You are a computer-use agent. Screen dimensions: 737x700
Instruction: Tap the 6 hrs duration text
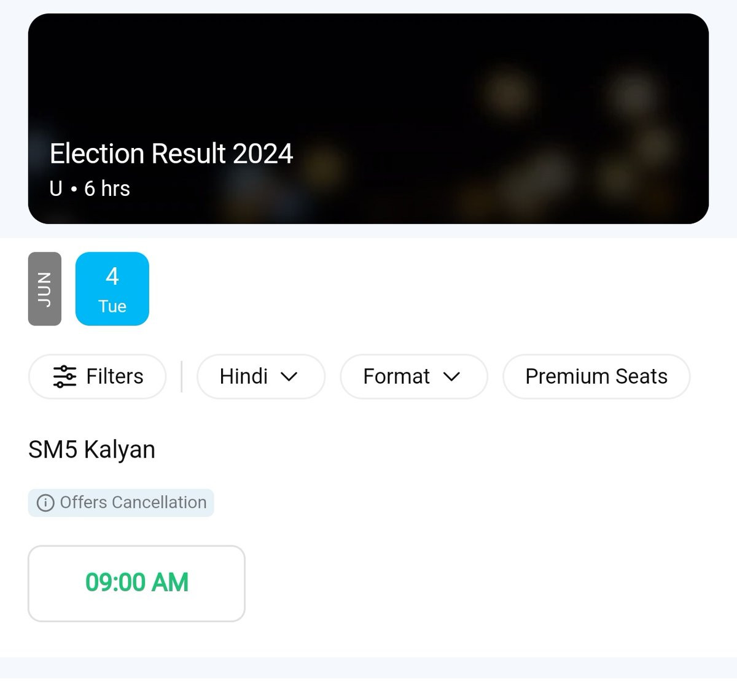107,189
